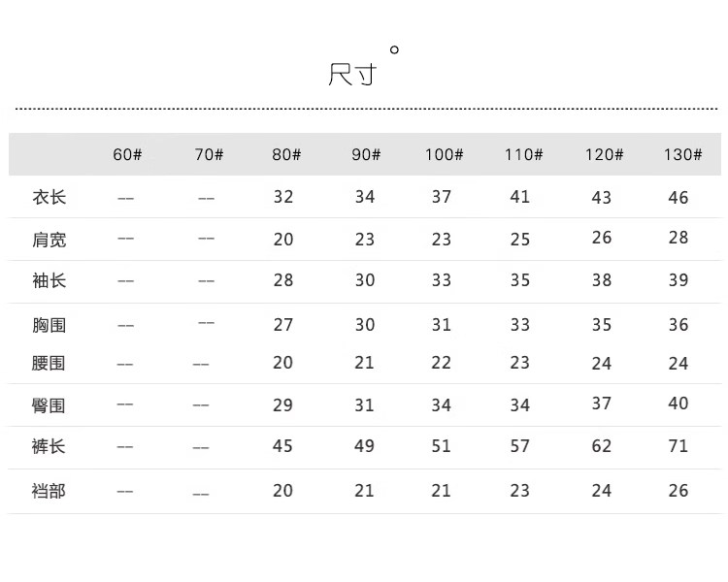Image resolution: width=728 pixels, height=582 pixels.
Task: Select the 60# column header
Action: click(x=127, y=155)
